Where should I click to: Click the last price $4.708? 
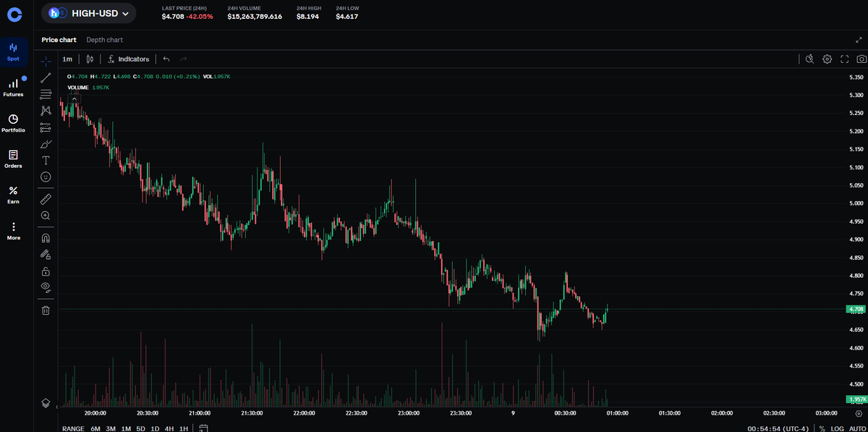point(173,17)
